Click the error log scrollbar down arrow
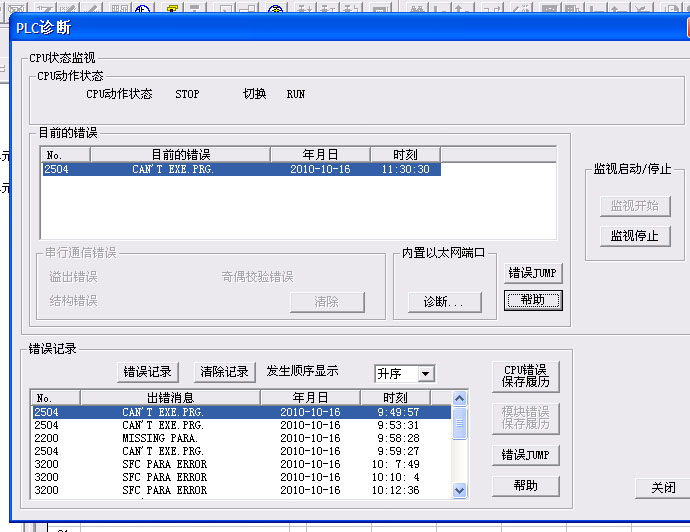 click(460, 490)
